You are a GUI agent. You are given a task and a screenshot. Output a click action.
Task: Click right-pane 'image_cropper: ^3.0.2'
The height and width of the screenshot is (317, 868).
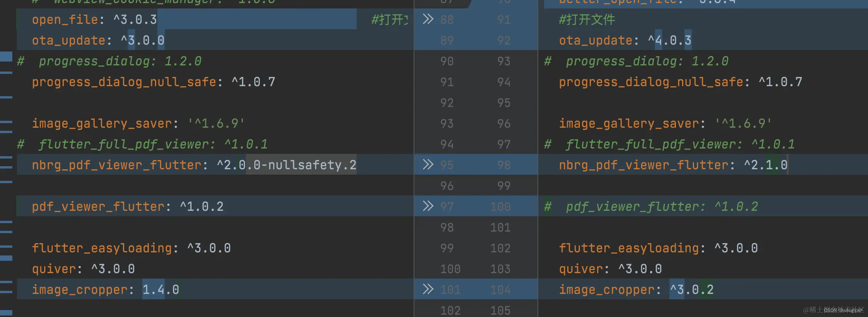636,290
